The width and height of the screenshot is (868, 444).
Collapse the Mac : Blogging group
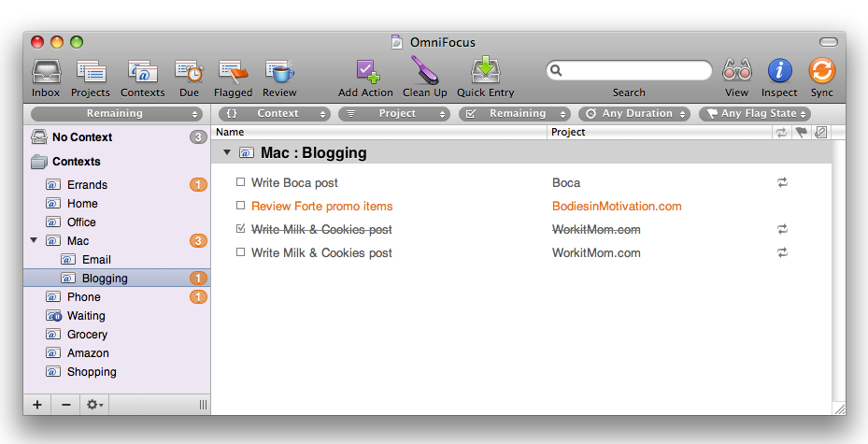(x=226, y=152)
